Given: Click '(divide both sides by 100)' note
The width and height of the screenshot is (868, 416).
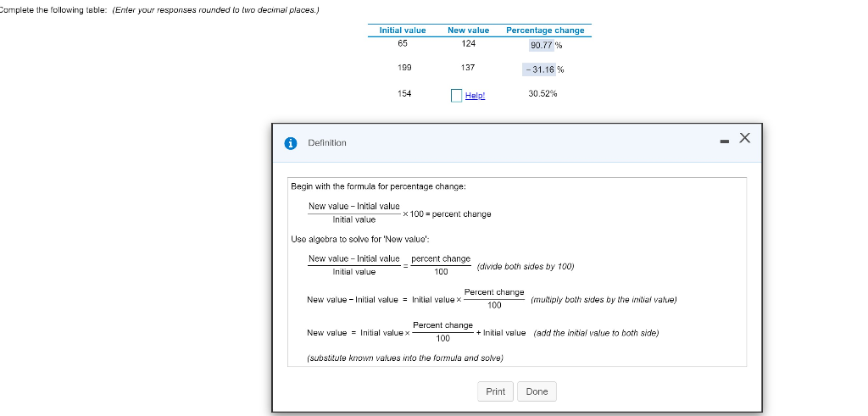Looking at the screenshot, I should pyautogui.click(x=526, y=267).
